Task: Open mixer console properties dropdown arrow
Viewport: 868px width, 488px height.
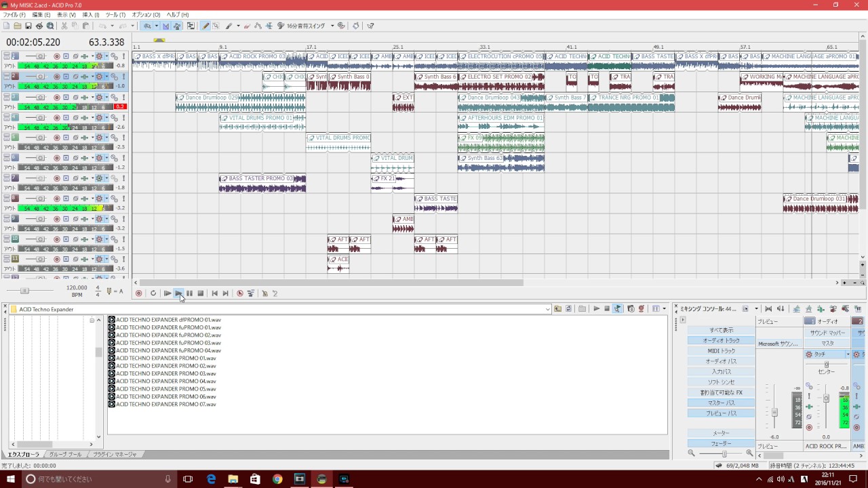Action: click(x=757, y=308)
